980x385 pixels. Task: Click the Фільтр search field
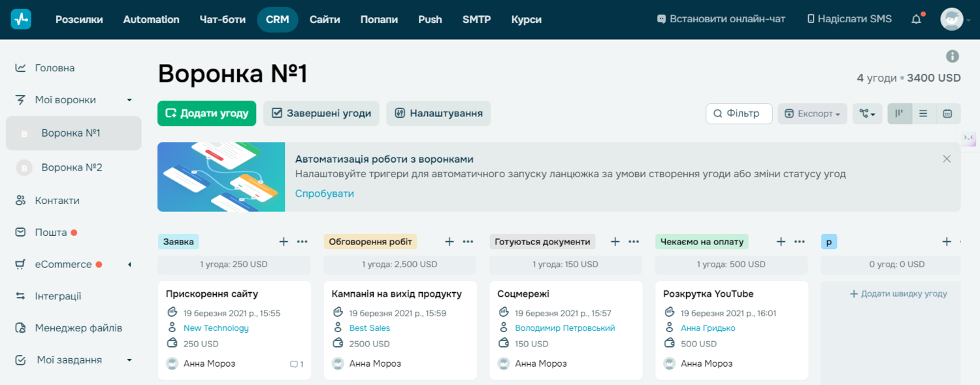point(739,113)
